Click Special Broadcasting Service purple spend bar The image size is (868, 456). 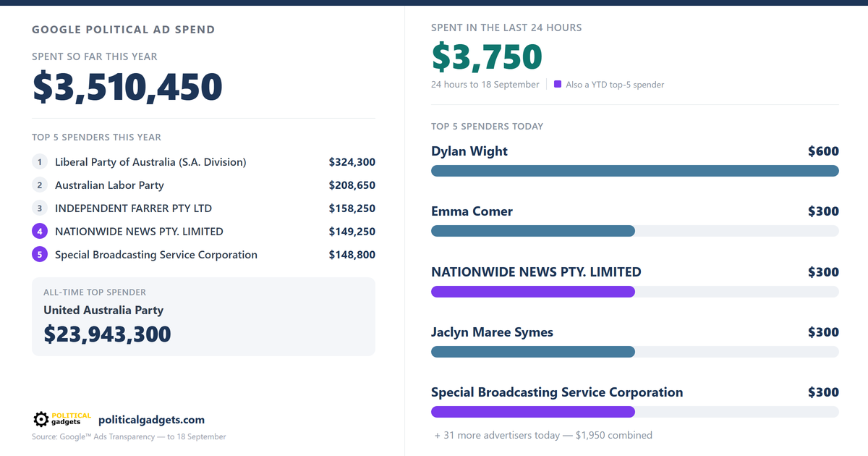coord(533,412)
